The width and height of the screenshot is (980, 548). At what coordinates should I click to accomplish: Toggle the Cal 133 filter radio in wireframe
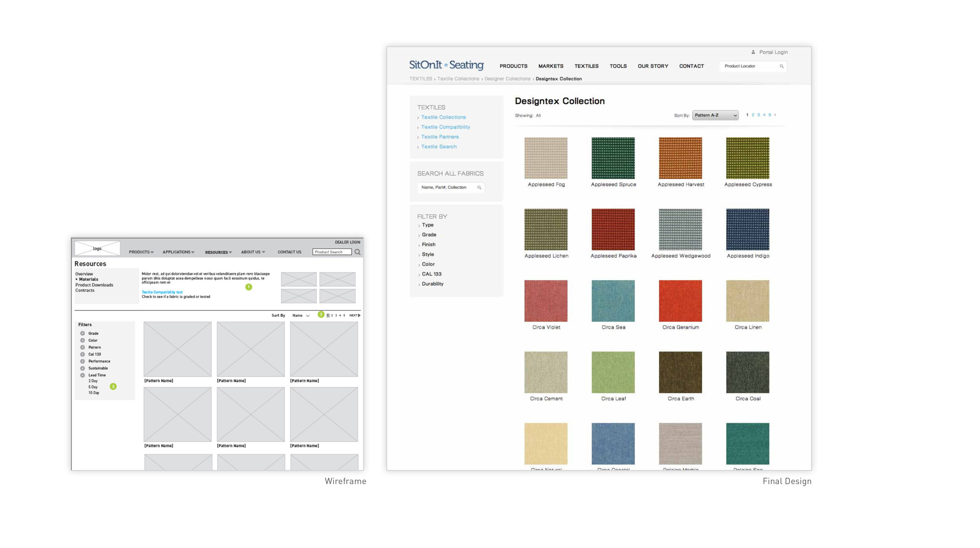click(82, 354)
